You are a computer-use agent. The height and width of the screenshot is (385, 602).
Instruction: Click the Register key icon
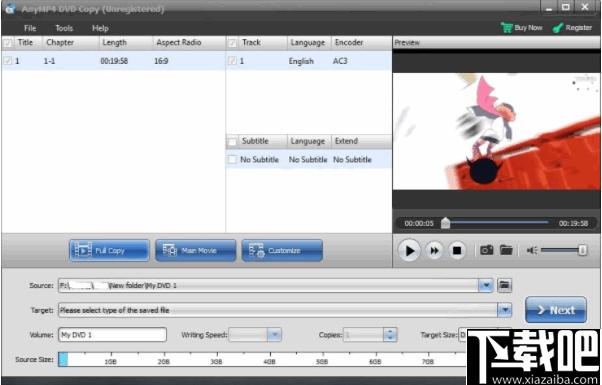pyautogui.click(x=558, y=28)
